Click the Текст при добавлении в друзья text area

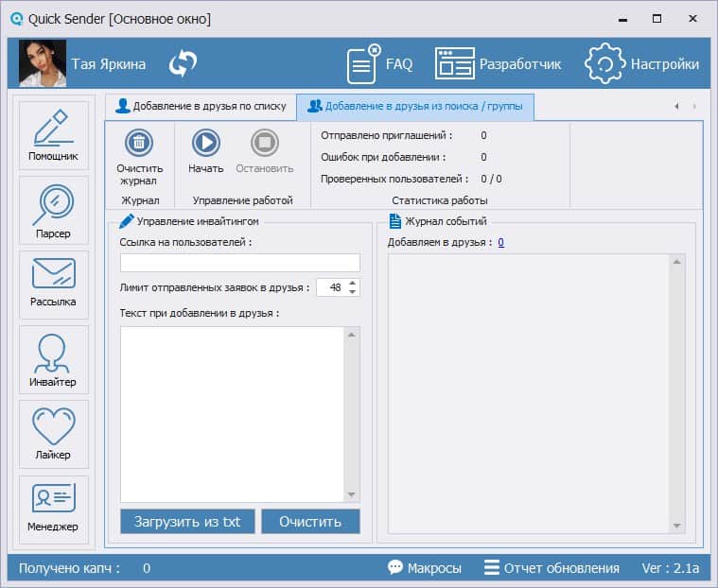pos(232,414)
